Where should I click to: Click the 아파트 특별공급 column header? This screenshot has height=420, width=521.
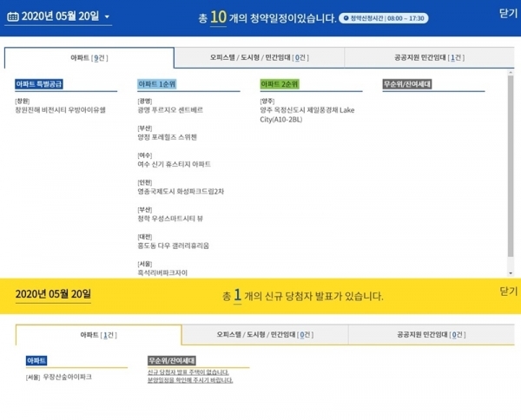coord(39,84)
